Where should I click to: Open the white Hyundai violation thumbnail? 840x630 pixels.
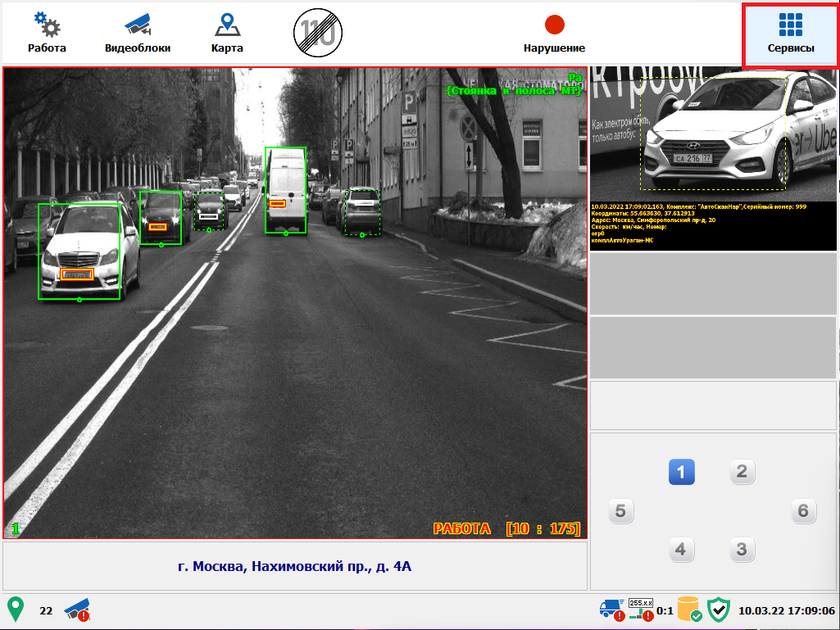click(x=713, y=135)
